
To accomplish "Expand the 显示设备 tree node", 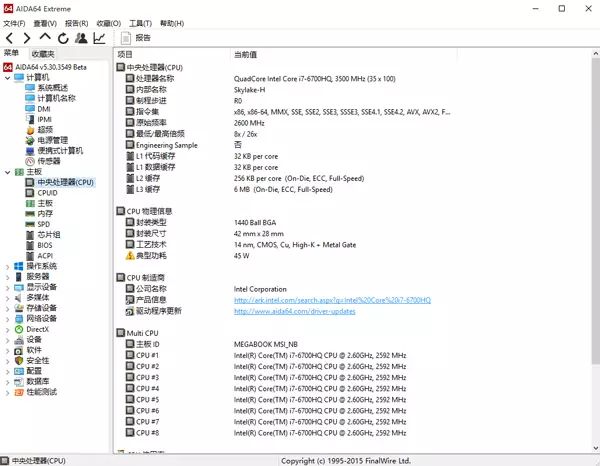I will click(x=7, y=287).
